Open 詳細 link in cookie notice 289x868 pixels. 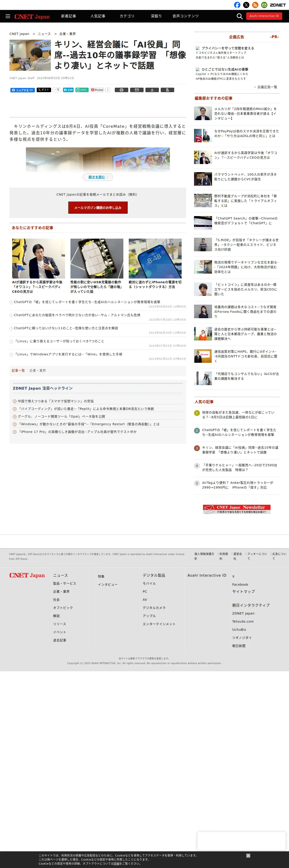117,863
